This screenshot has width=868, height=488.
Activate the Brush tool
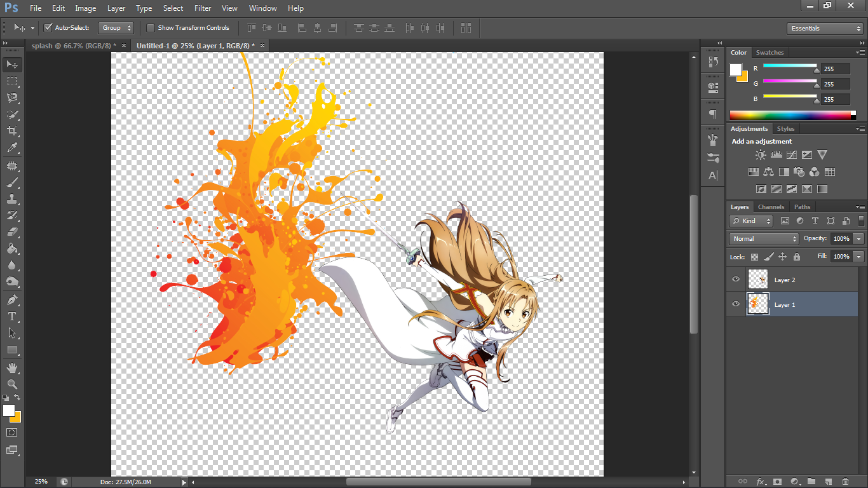(x=11, y=182)
